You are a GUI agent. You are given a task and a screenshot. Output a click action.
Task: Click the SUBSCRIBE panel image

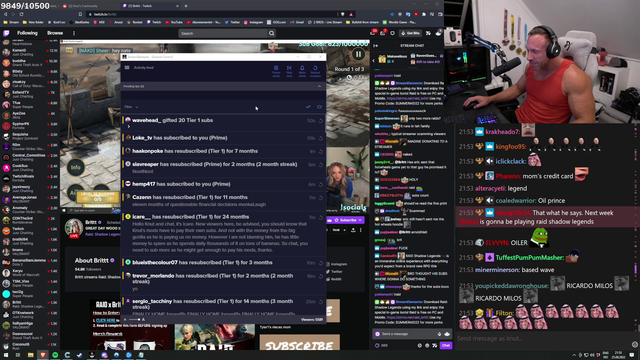click(300, 342)
